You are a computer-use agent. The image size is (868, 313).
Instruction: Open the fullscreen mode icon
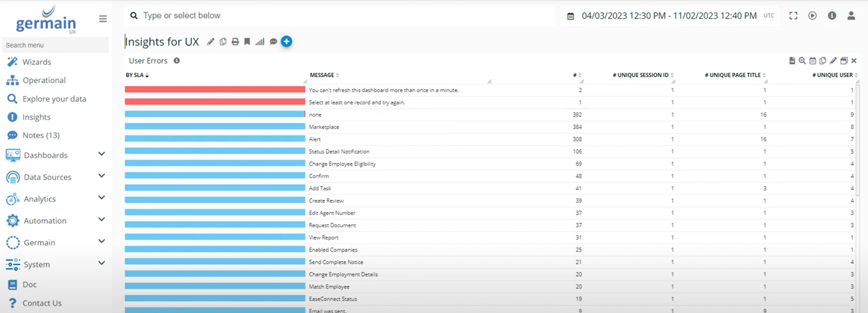[793, 16]
